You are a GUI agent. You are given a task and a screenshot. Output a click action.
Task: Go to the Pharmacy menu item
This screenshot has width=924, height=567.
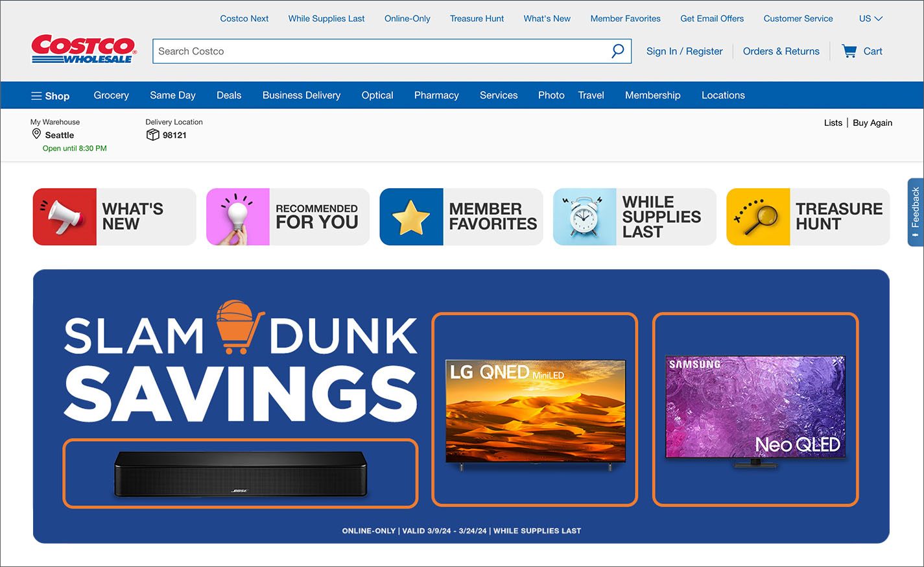[436, 95]
